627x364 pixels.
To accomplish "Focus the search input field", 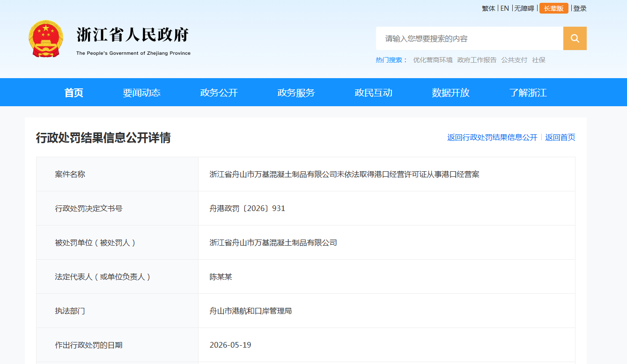I will [469, 38].
